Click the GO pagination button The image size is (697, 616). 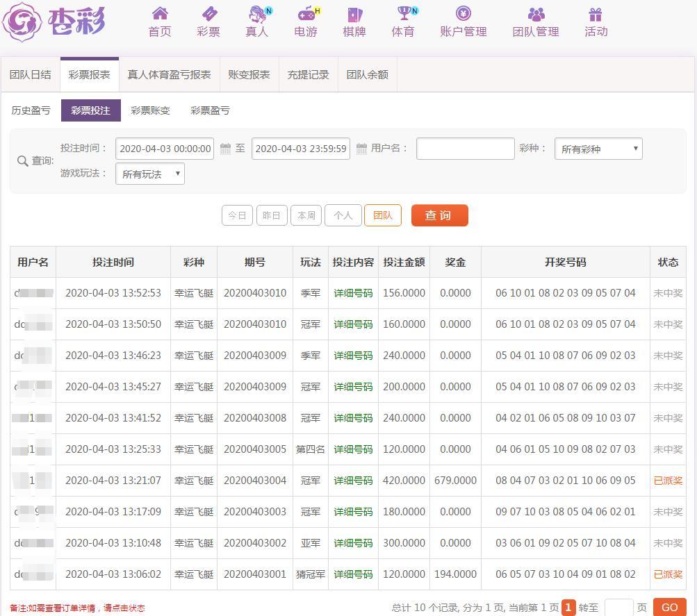[669, 608]
